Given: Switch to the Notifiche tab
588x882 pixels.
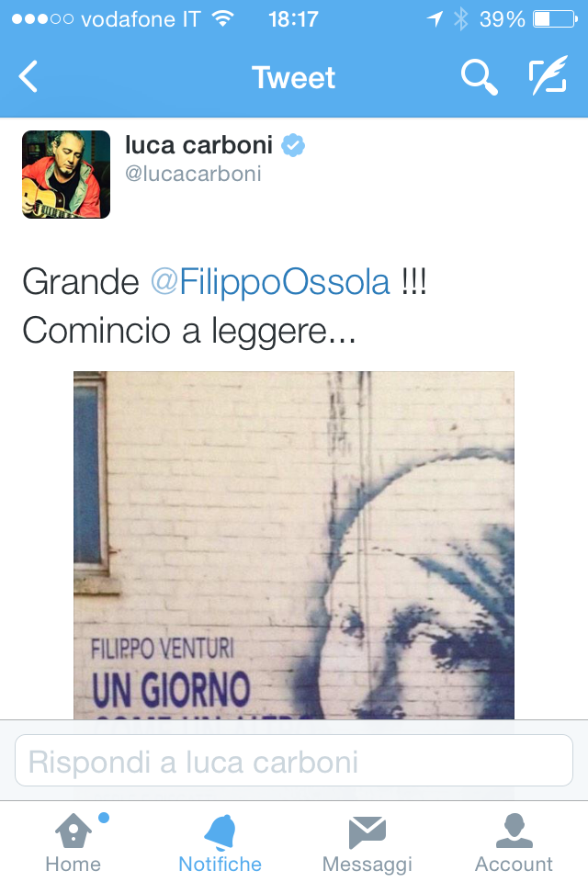Looking at the screenshot, I should pos(220,842).
